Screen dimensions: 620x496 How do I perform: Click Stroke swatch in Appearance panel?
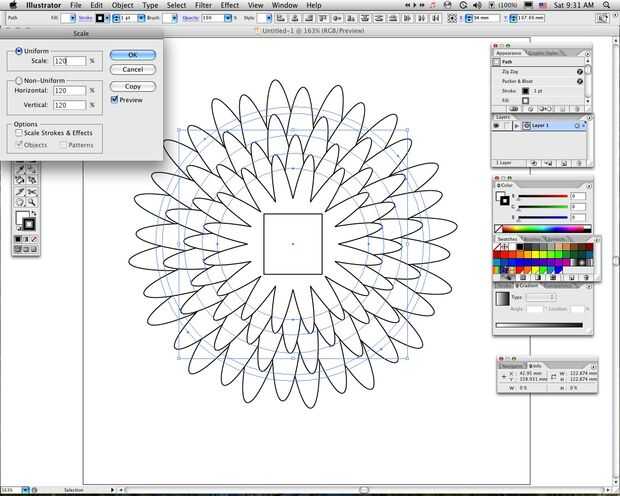525,91
